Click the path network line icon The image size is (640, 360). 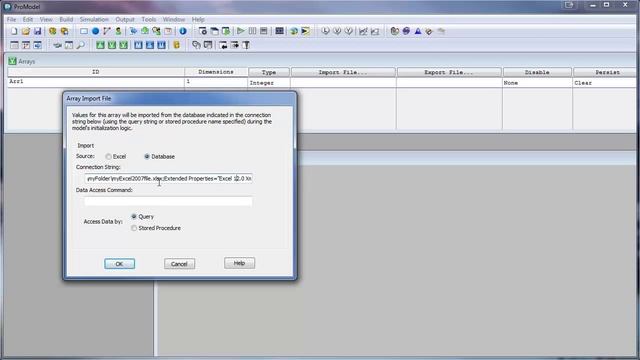(107, 31)
